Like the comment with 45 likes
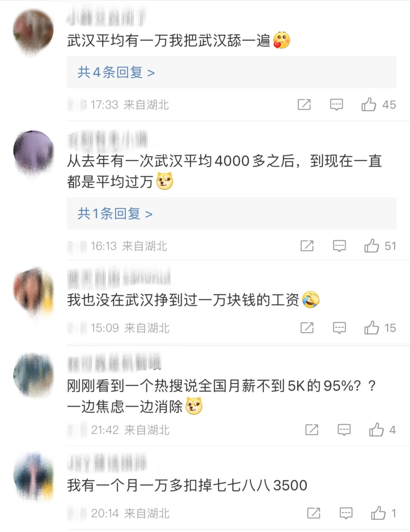 point(369,104)
